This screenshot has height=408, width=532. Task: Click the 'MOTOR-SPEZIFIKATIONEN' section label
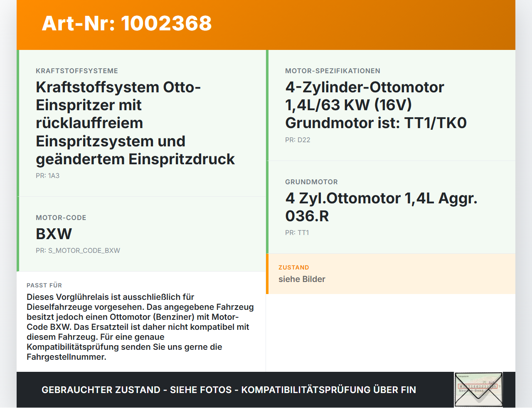pyautogui.click(x=332, y=71)
